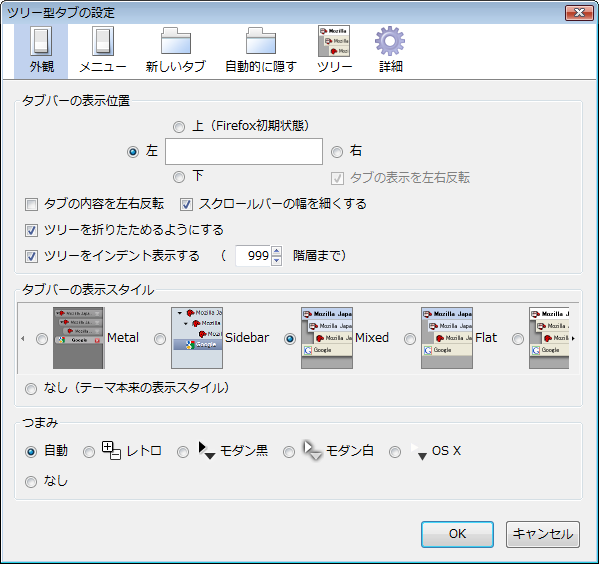The width and height of the screenshot is (599, 564).
Task: Click the キャンセル button
Action: pyautogui.click(x=543, y=534)
